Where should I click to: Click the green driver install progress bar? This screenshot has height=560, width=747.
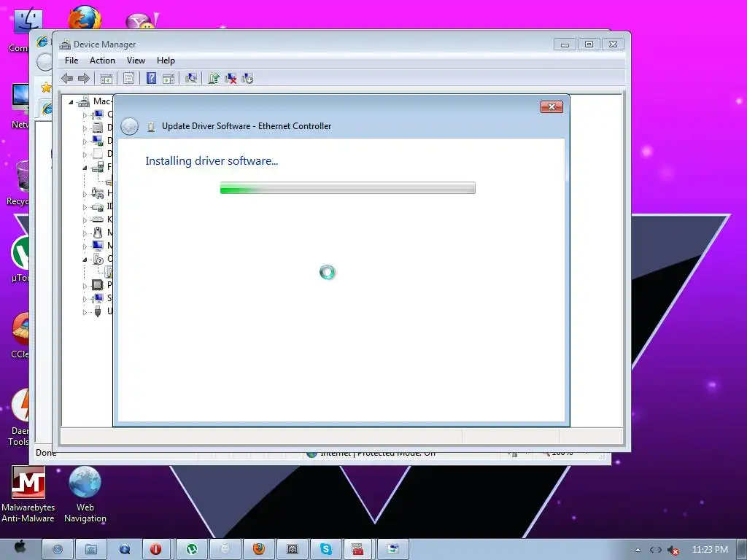(x=348, y=187)
